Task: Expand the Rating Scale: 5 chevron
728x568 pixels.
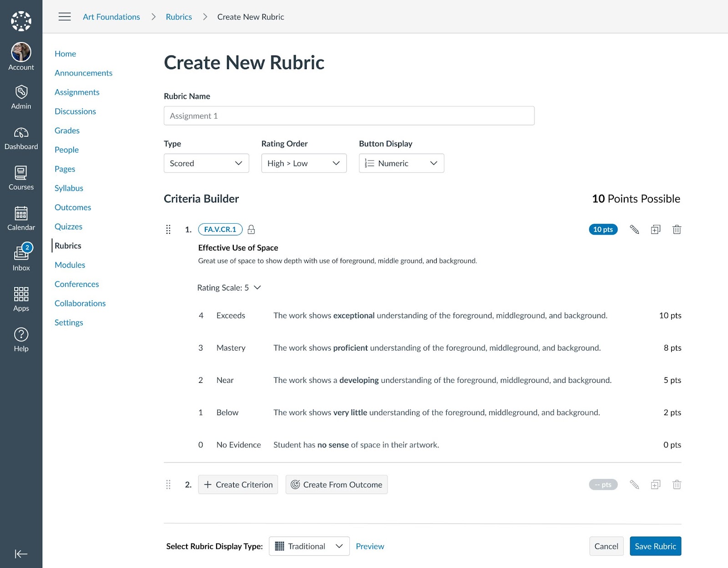Action: click(257, 287)
